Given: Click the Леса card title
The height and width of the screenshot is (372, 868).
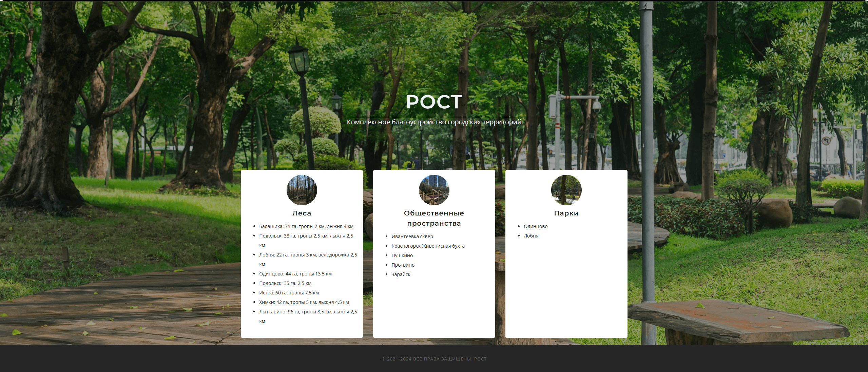Looking at the screenshot, I should point(302,213).
